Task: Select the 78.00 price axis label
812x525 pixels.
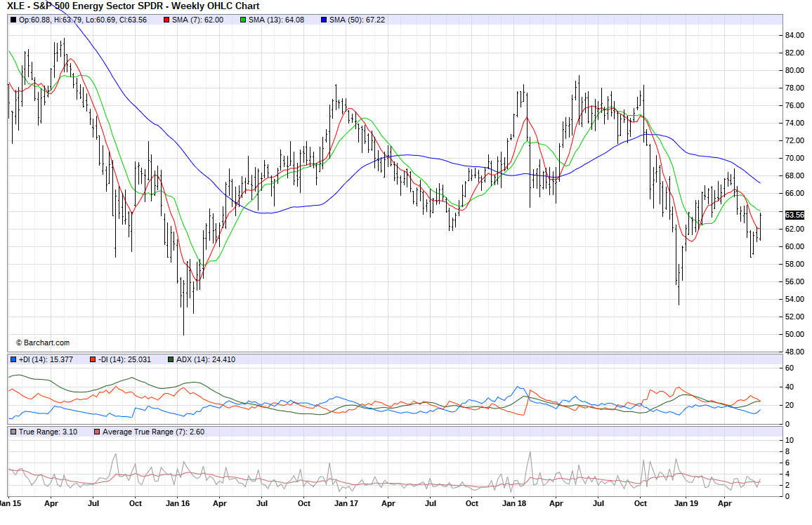Action: coord(795,88)
